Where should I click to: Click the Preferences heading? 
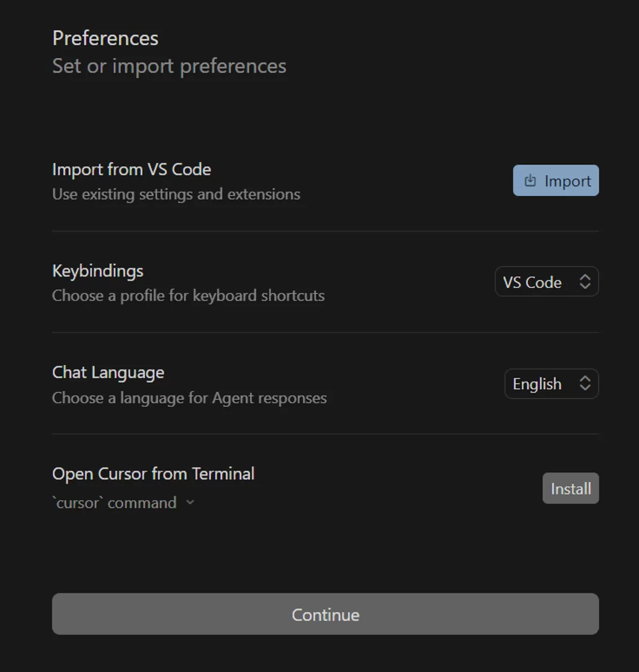105,38
